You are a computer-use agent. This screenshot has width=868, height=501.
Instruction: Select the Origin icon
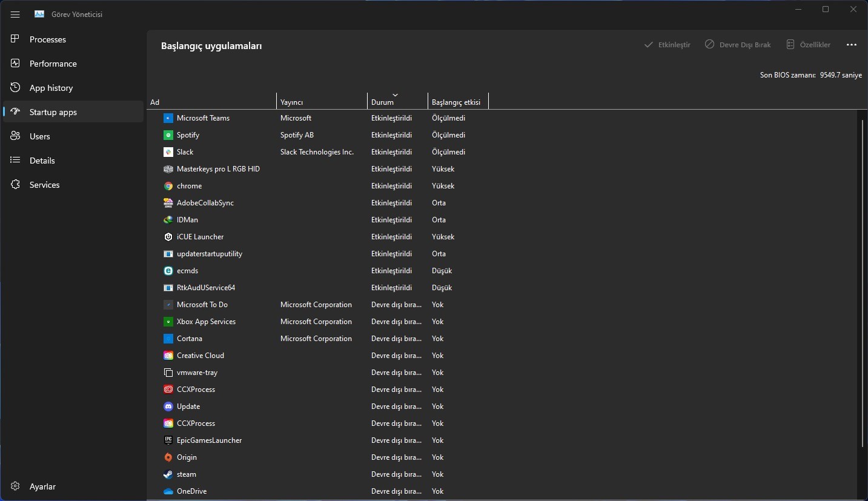(x=168, y=457)
